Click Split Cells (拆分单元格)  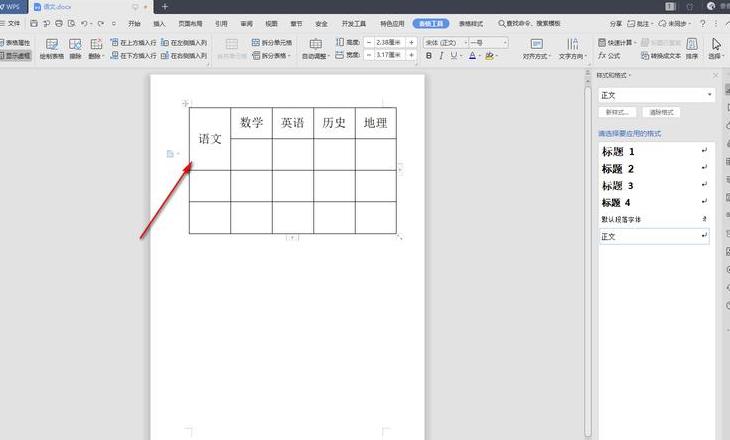click(x=272, y=42)
